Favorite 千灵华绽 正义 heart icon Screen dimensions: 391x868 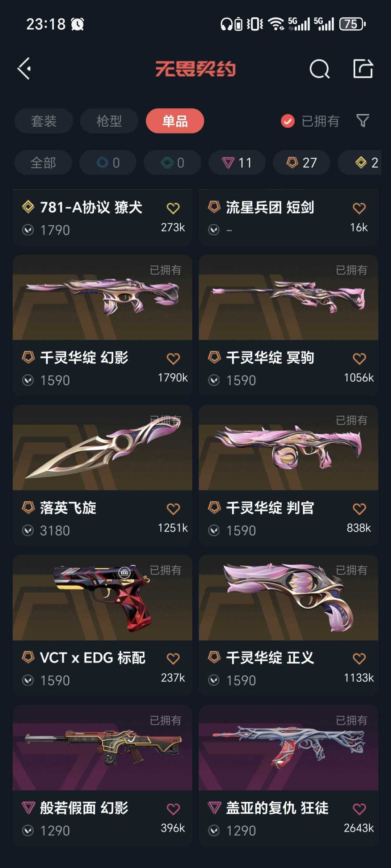pyautogui.click(x=359, y=658)
